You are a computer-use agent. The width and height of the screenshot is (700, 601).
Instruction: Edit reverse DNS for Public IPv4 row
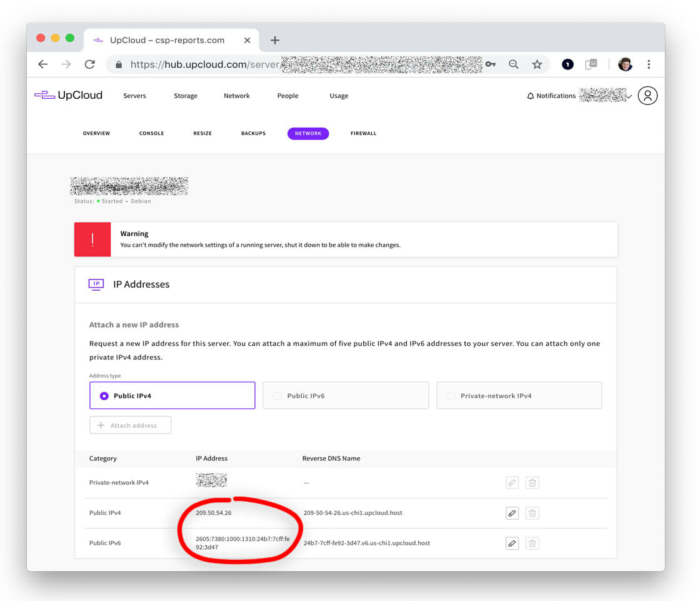tap(512, 513)
